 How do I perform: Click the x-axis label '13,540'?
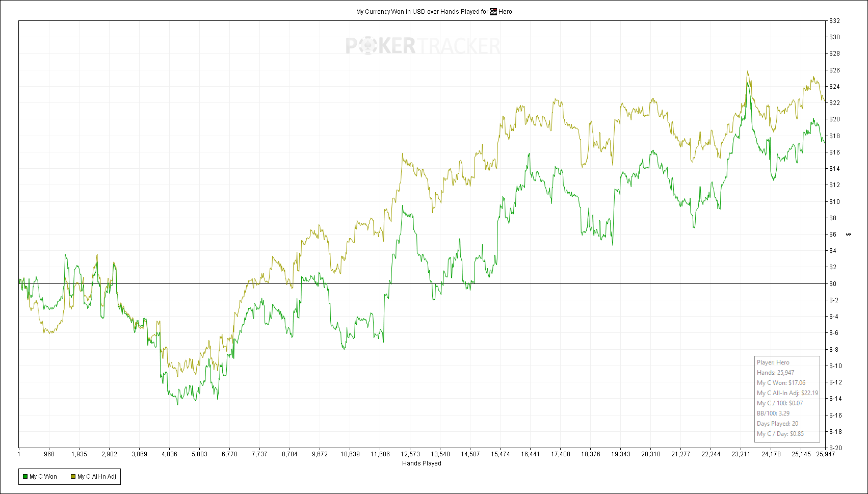click(x=440, y=454)
